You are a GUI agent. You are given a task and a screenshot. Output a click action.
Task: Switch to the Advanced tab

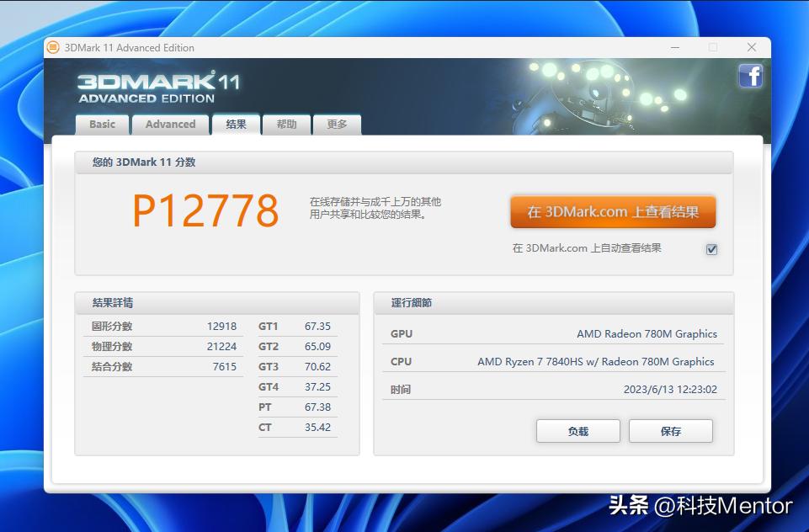coord(170,125)
